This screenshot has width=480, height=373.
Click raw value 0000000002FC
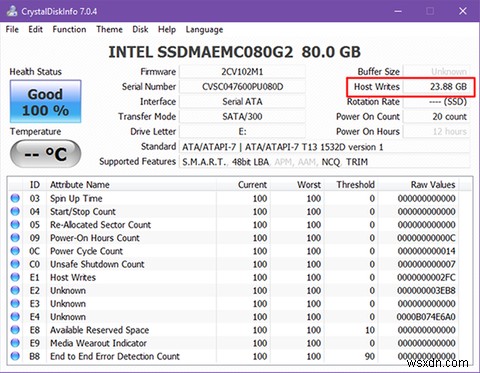tap(426, 277)
